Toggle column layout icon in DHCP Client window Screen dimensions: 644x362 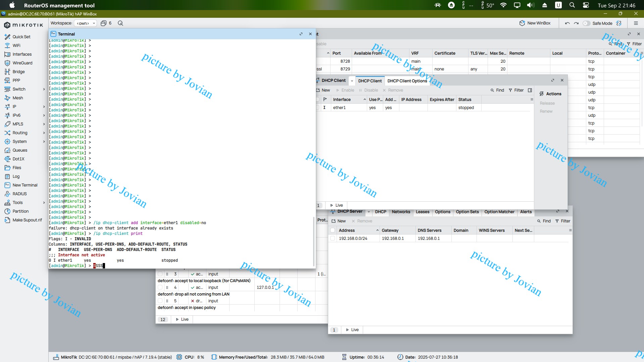[530, 90]
